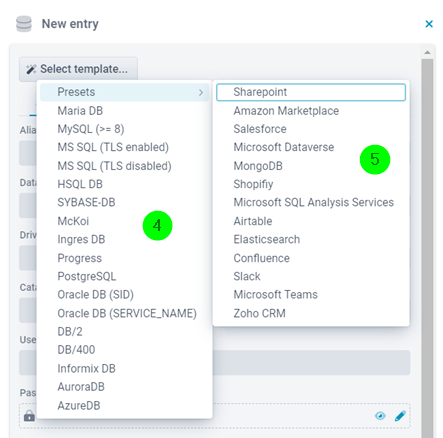The height and width of the screenshot is (438, 443).
Task: Close the New entry dialog
Action: click(429, 24)
